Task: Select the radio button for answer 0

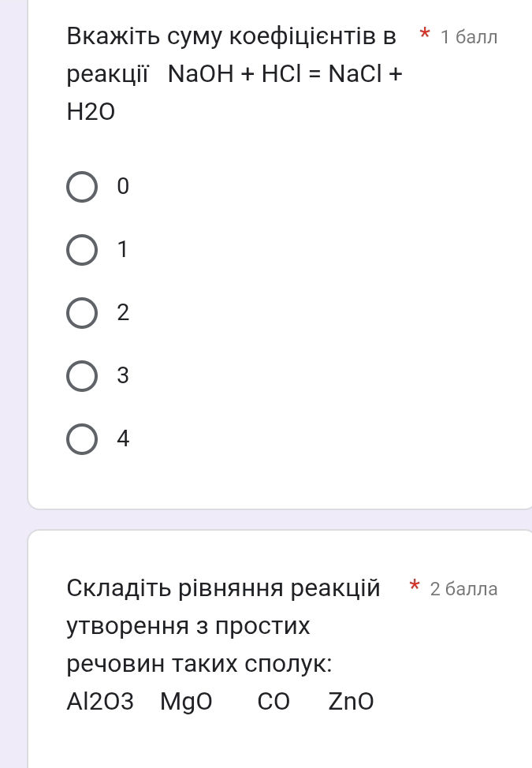Action: 82,187
